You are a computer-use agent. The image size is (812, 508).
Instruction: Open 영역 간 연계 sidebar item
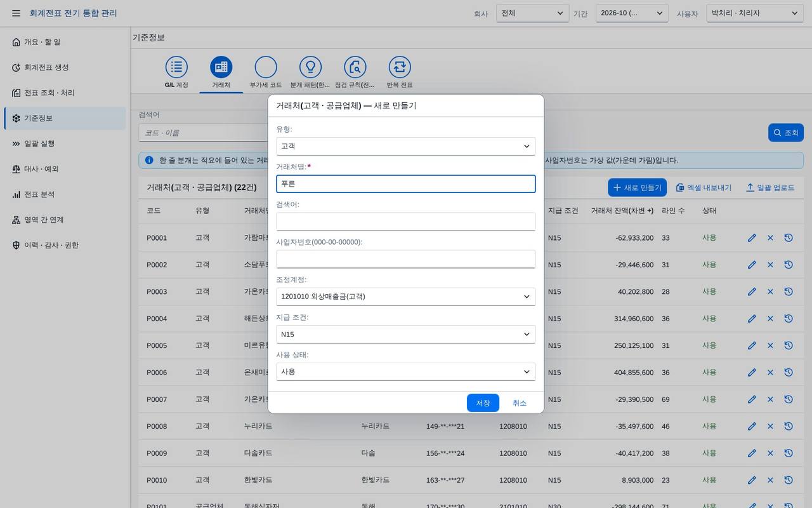tap(65, 220)
